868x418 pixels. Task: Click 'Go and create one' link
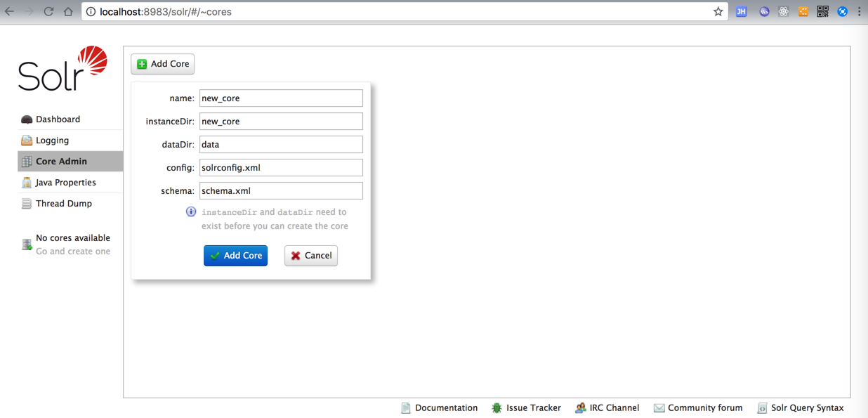click(73, 252)
